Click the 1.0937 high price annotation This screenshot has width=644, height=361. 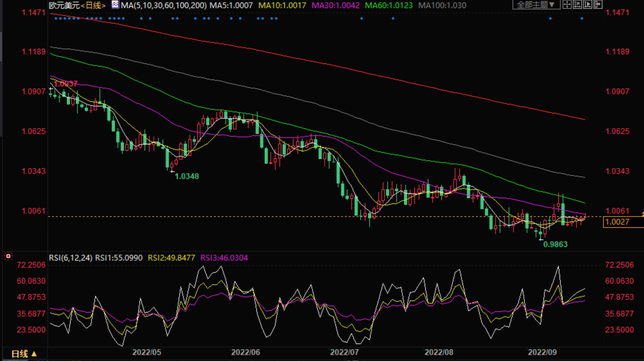point(66,84)
